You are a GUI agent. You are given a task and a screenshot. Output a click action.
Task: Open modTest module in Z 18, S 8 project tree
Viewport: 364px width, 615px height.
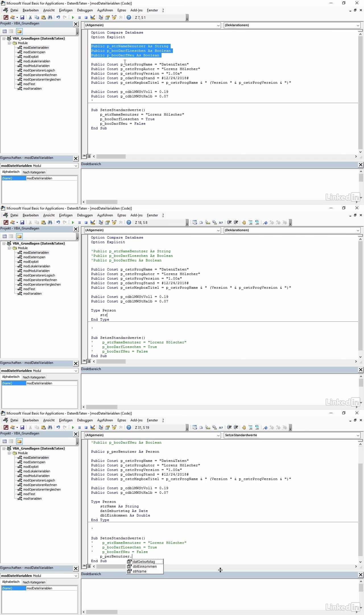[29, 289]
